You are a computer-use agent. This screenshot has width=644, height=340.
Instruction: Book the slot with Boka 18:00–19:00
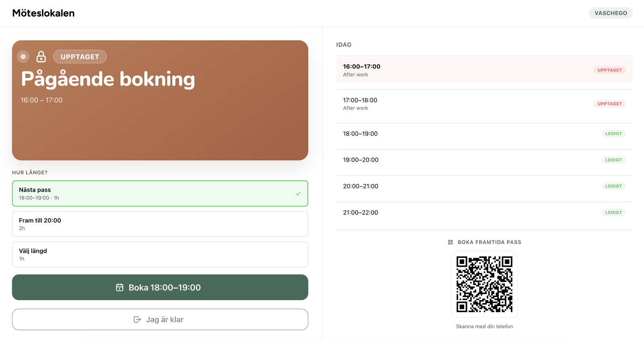(x=160, y=287)
